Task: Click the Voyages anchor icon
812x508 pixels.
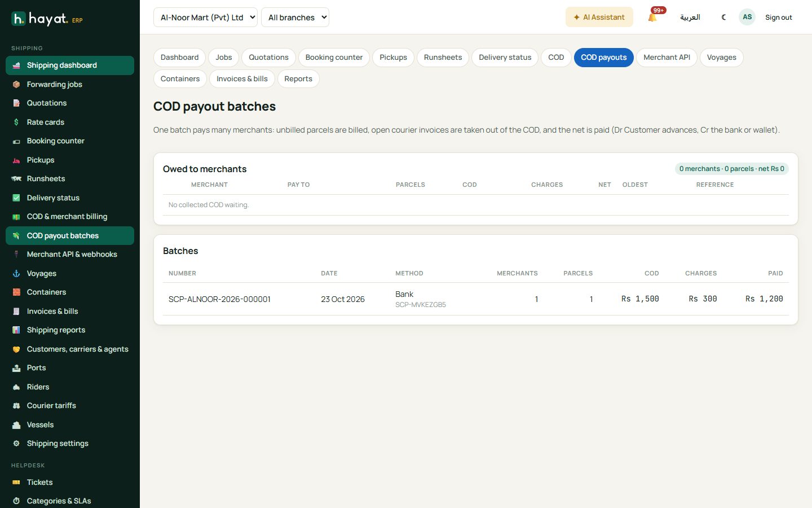Action: point(16,273)
